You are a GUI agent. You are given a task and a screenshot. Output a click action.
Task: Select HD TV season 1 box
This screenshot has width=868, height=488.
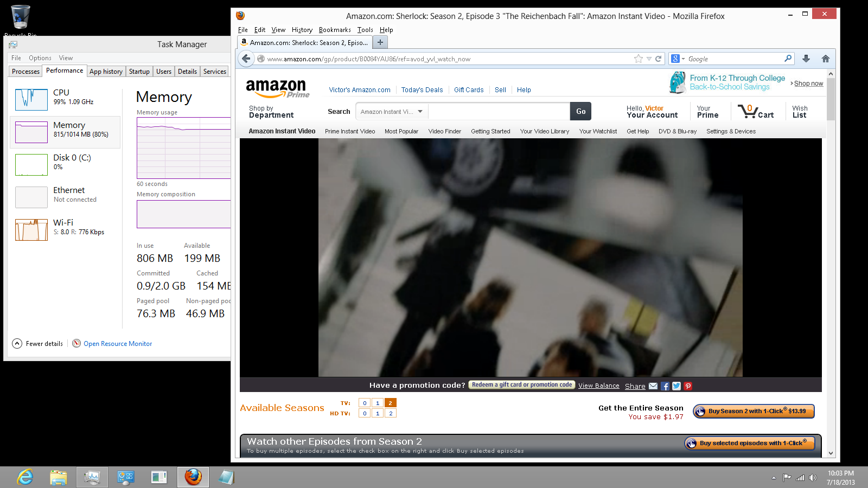pos(378,413)
